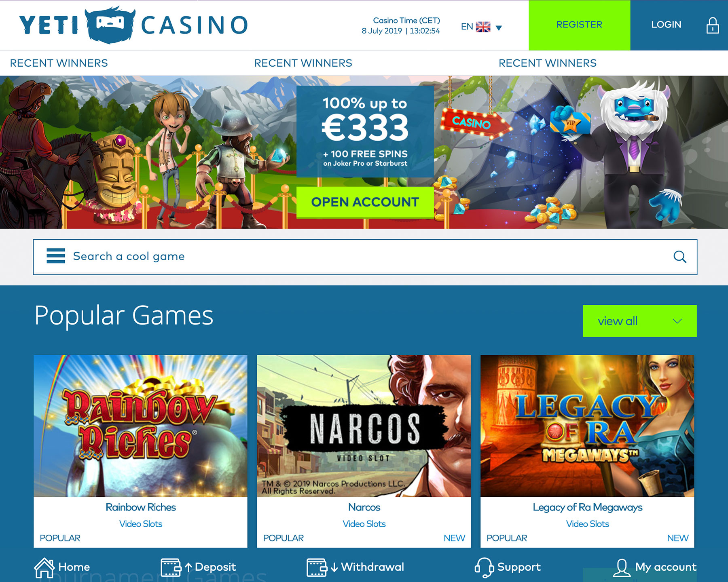Click the UK flag language icon
728x582 pixels.
coord(483,27)
